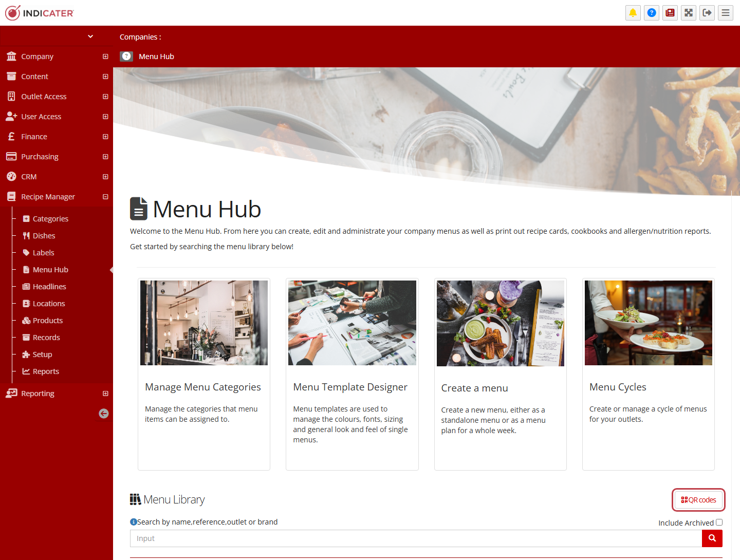Open the dropdown chevron atop the sidebar
The height and width of the screenshot is (560, 740).
click(90, 36)
